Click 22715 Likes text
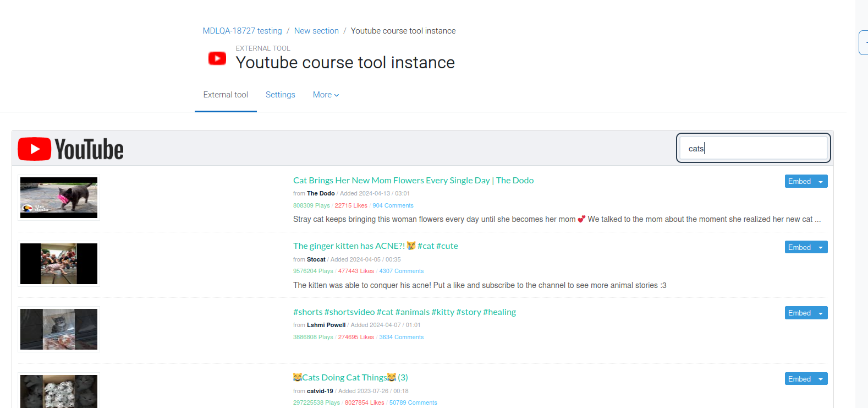 click(x=351, y=206)
